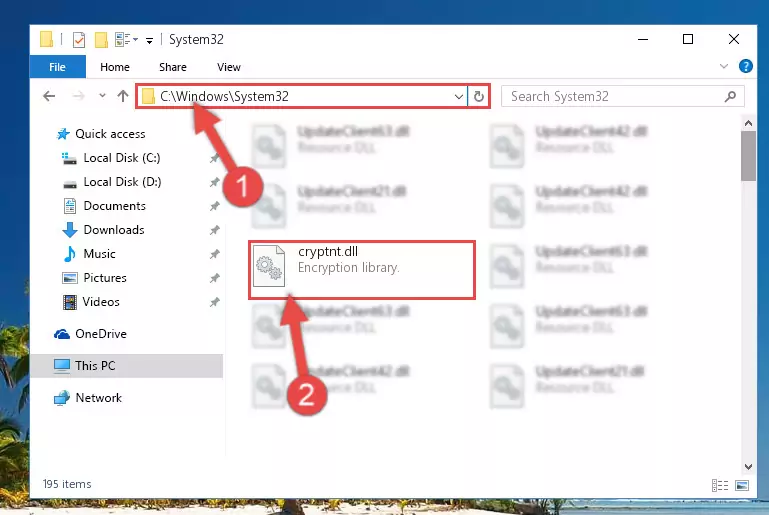Go up one folder level
The image size is (769, 515).
tap(123, 96)
